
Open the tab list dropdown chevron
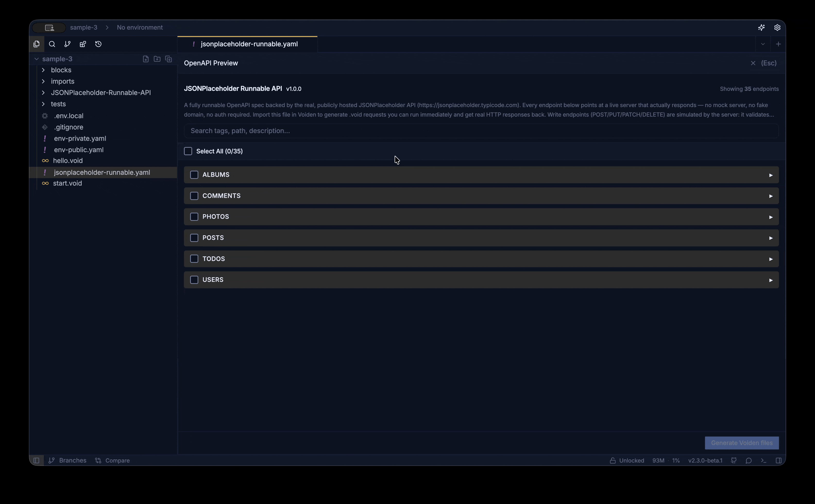click(x=763, y=44)
